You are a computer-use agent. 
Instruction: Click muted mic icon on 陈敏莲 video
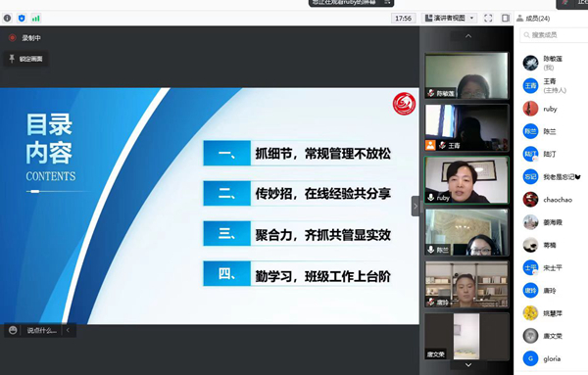pos(431,93)
